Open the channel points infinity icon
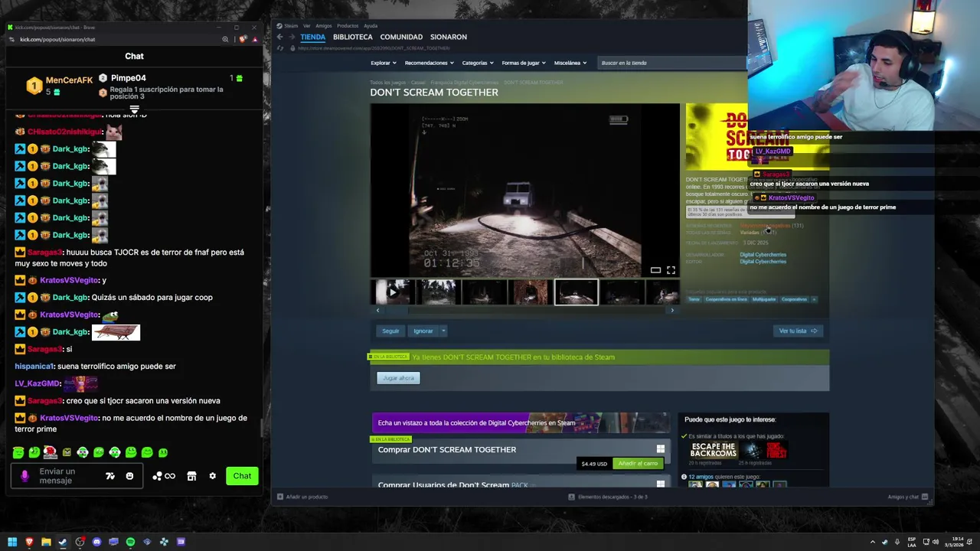The width and height of the screenshot is (980, 551). [165, 476]
